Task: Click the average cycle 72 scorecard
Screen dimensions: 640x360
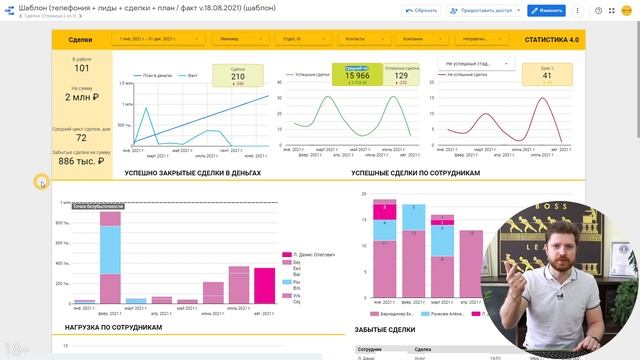Action: pyautogui.click(x=81, y=134)
